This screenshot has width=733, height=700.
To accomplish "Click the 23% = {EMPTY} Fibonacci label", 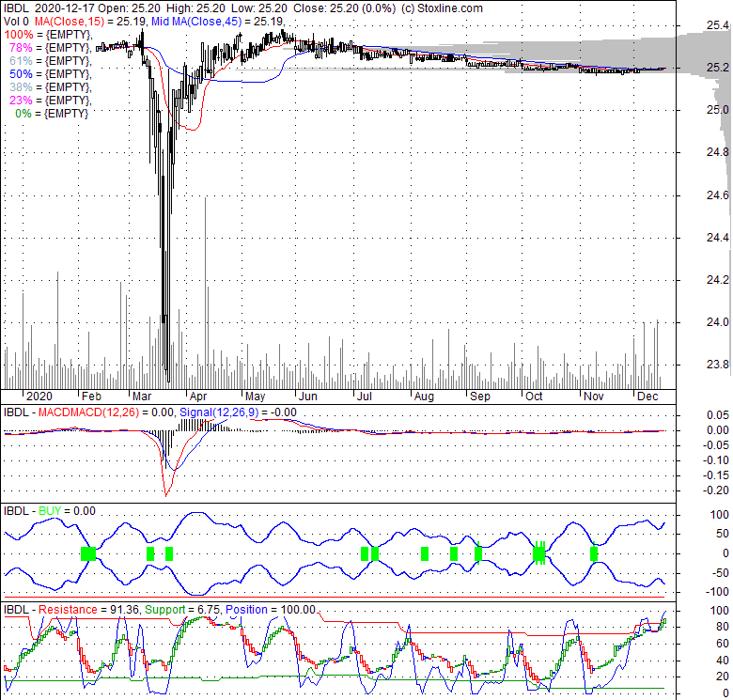I will [51, 100].
